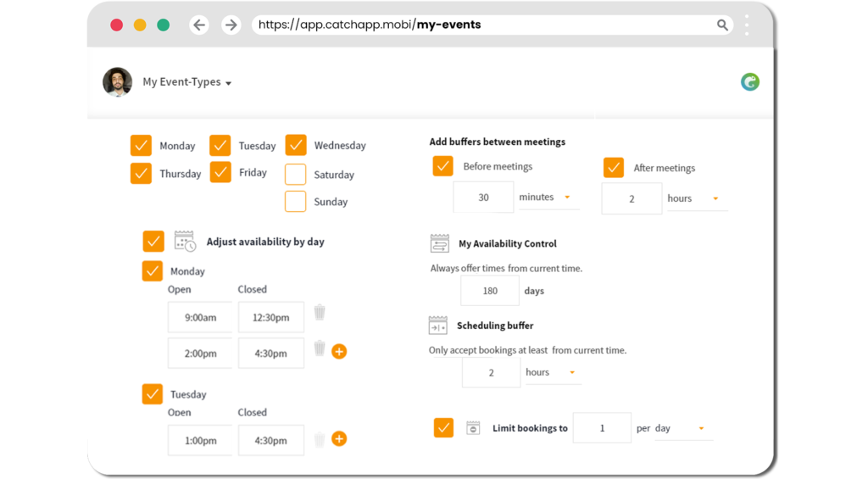The width and height of the screenshot is (868, 479).
Task: Click the 180 days availability input field
Action: 490,291
